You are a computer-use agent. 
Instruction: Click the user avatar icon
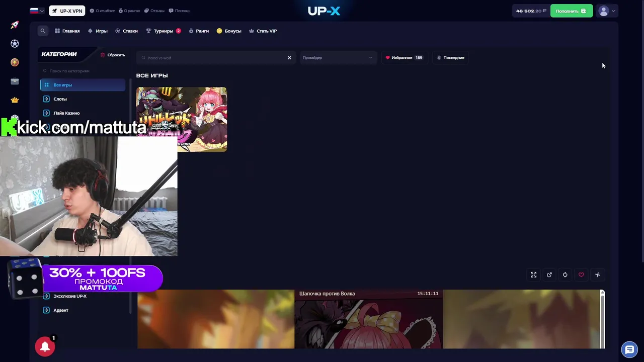coord(604,11)
